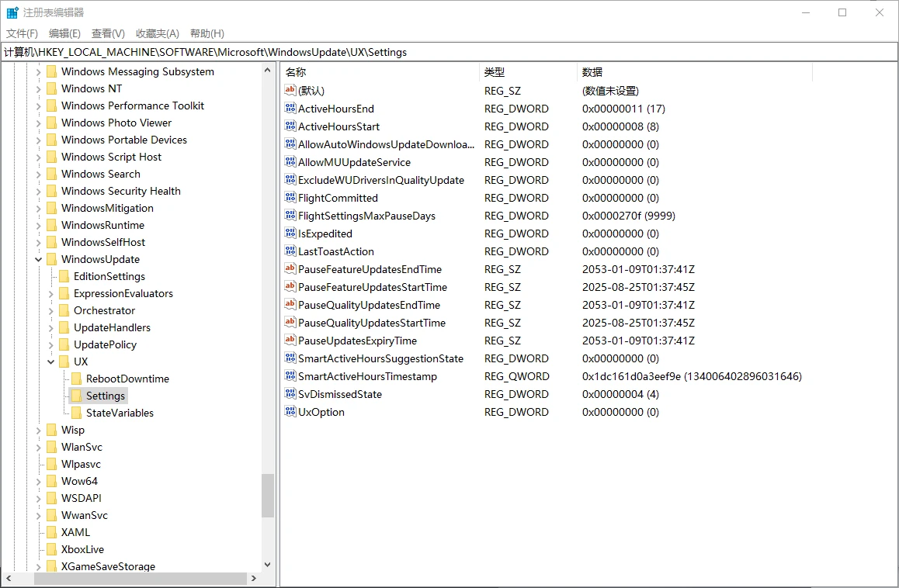Click the UxOption value icon
The height and width of the screenshot is (588, 899).
pyautogui.click(x=290, y=411)
